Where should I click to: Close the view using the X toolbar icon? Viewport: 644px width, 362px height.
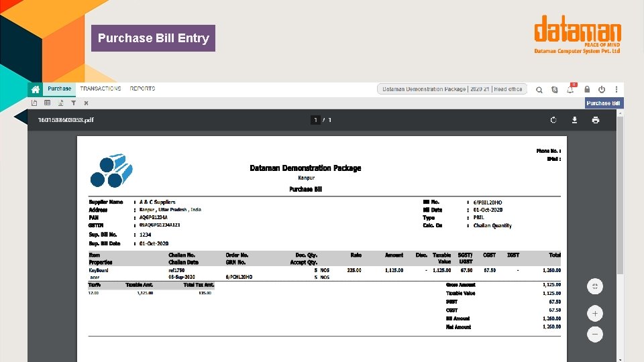pyautogui.click(x=87, y=103)
